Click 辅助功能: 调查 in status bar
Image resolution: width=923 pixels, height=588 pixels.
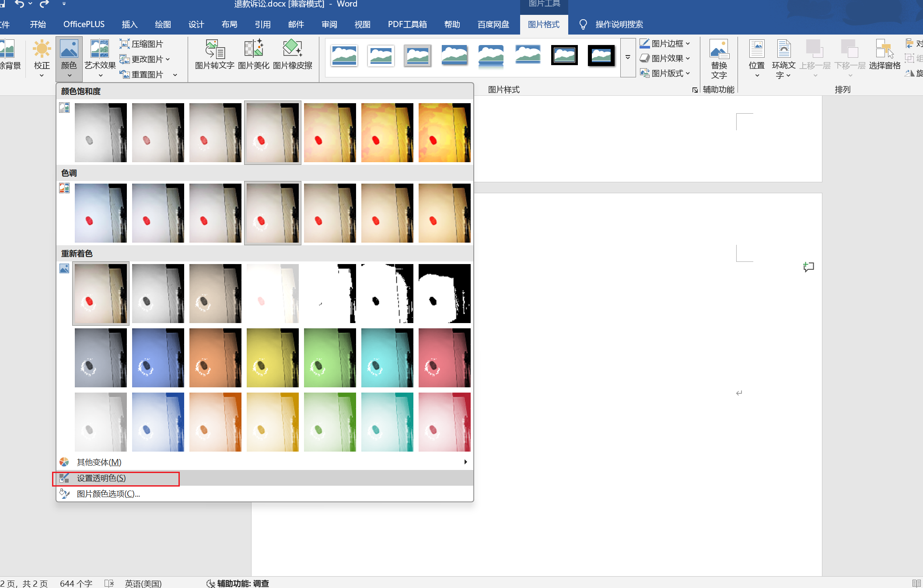[x=238, y=583]
